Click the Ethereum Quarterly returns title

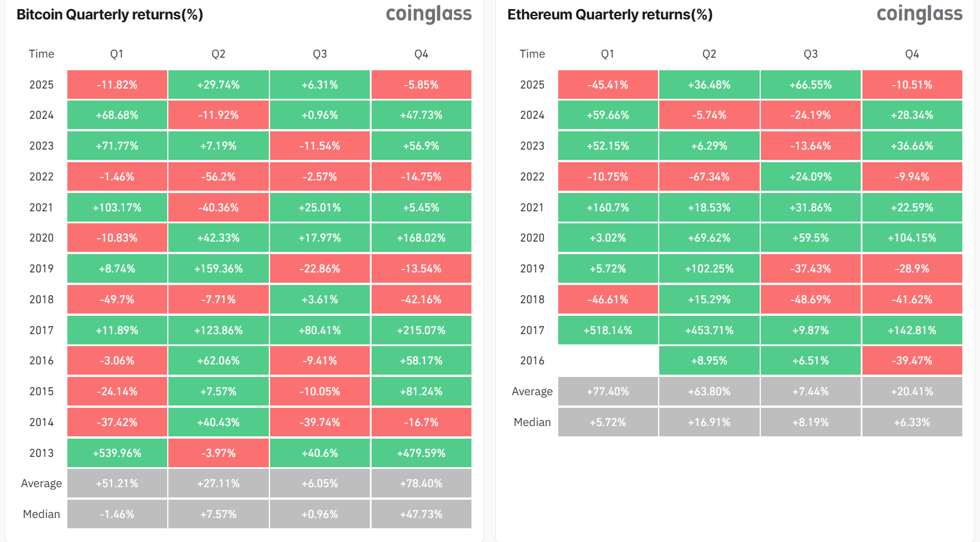[x=610, y=15]
